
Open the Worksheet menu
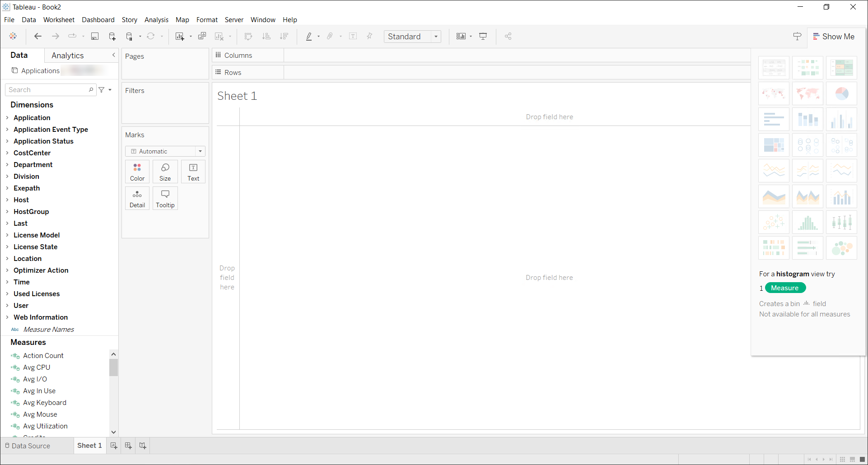[x=59, y=19]
